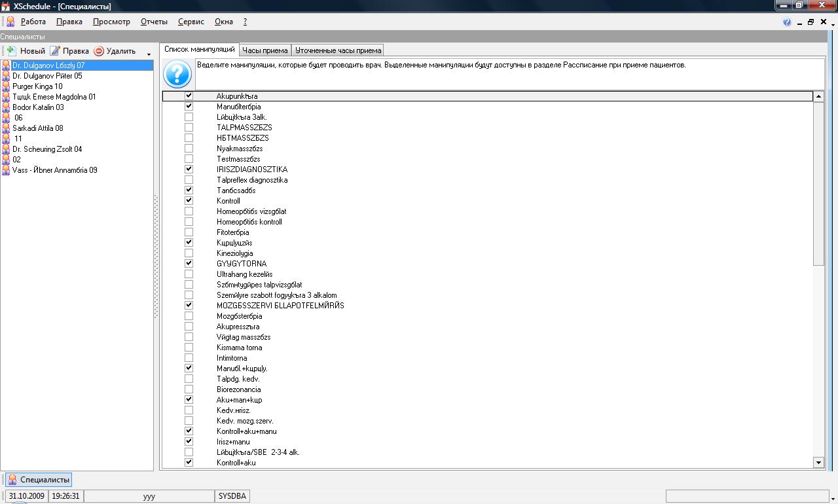Uncheck the IRISZDIAGNOSZTIKA checkbox
Image resolution: width=838 pixels, height=504 pixels.
click(x=189, y=170)
